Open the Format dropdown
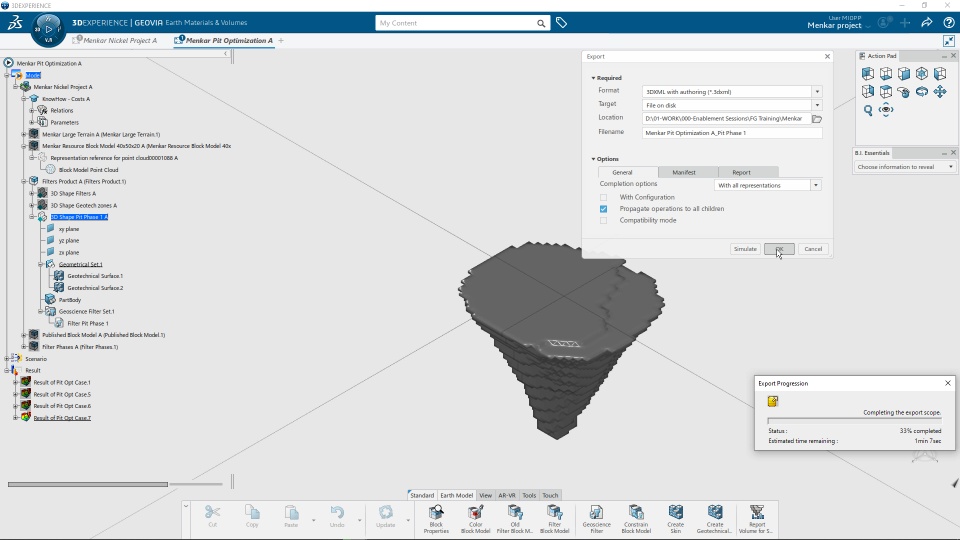Image resolution: width=960 pixels, height=540 pixels. pyautogui.click(x=732, y=92)
